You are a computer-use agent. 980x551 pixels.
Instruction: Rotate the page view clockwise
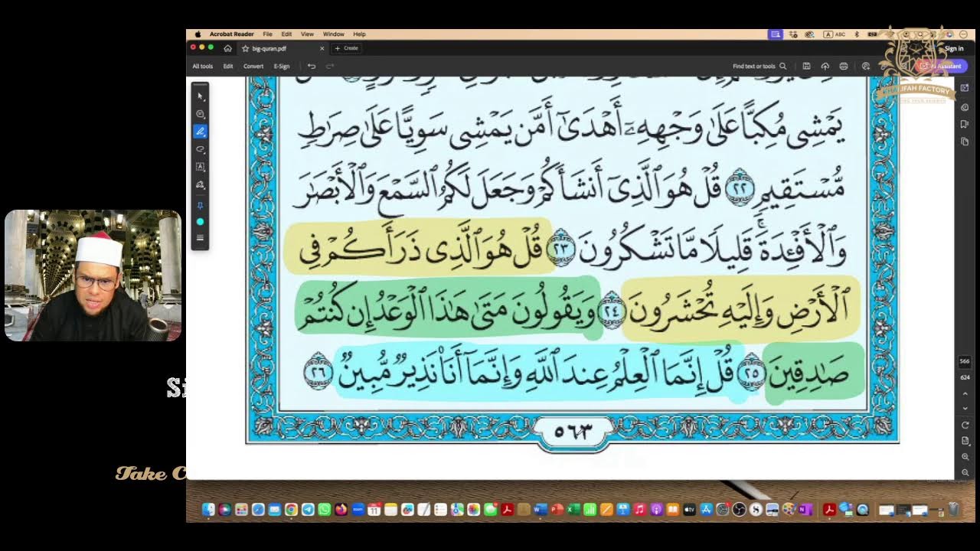[x=965, y=425]
